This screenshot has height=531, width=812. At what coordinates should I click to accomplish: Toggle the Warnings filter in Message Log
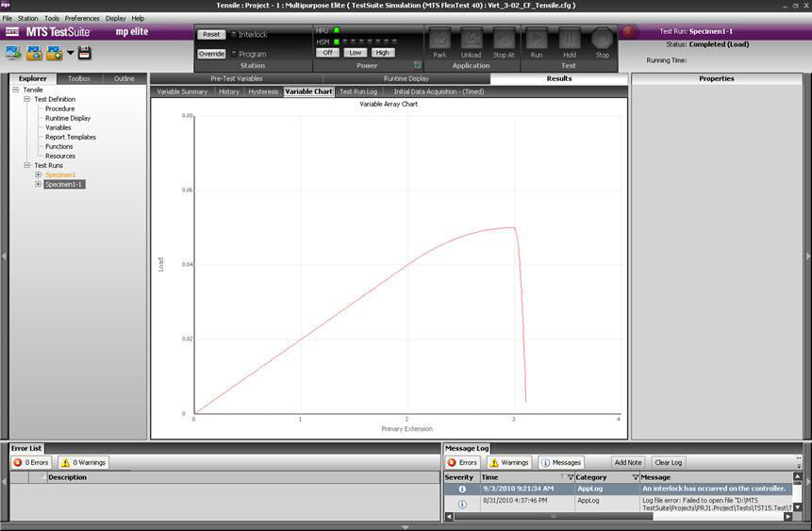(x=508, y=462)
